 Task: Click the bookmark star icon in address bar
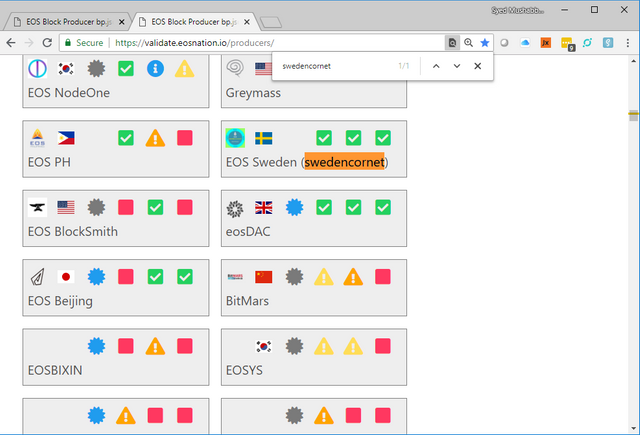[x=484, y=43]
